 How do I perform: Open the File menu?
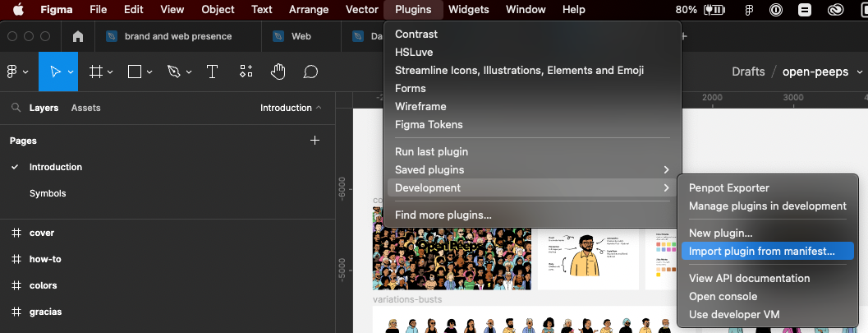coord(98,9)
